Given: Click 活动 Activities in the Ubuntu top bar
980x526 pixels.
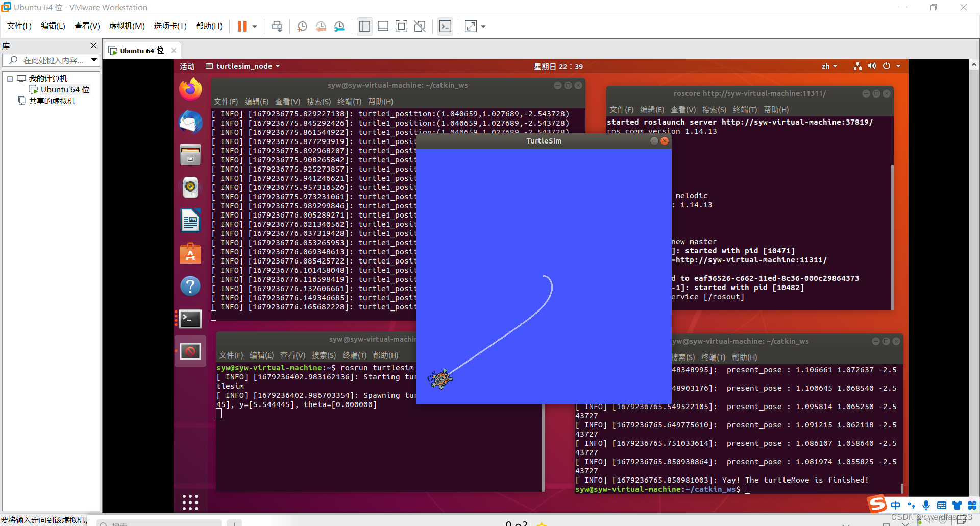Looking at the screenshot, I should coord(187,66).
